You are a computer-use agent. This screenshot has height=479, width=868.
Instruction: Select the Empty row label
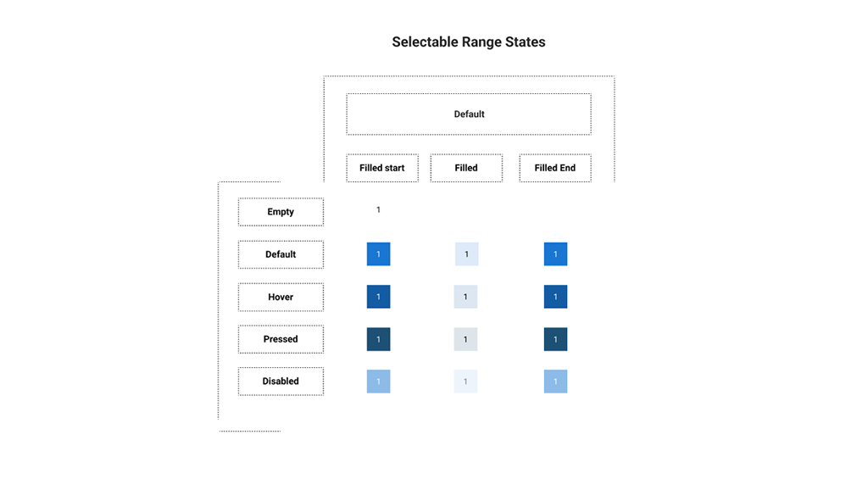point(281,212)
